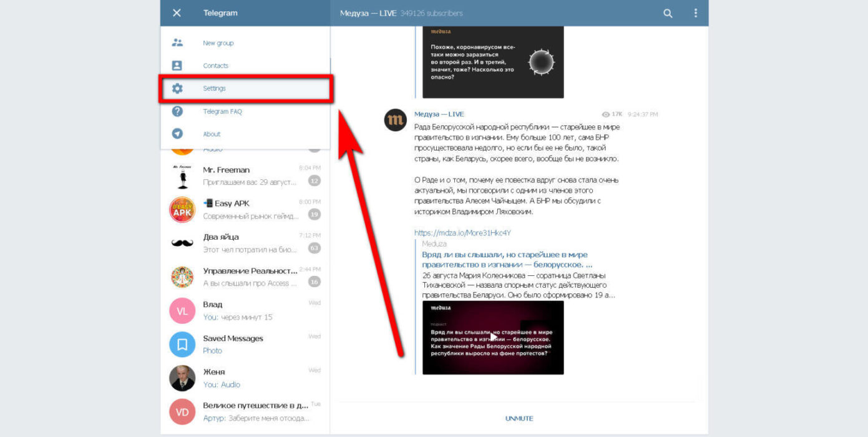Click the unread badge 16 on Управление Реальност...

pos(315,282)
